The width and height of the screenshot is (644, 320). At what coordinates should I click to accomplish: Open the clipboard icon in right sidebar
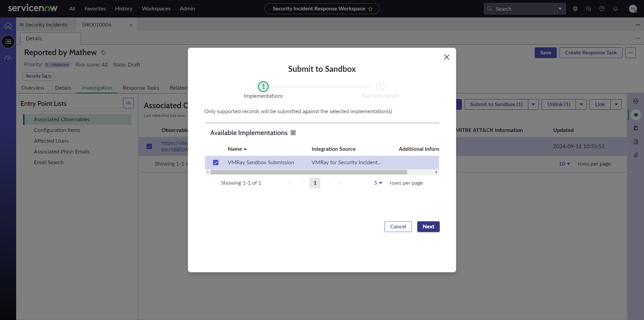click(x=636, y=128)
